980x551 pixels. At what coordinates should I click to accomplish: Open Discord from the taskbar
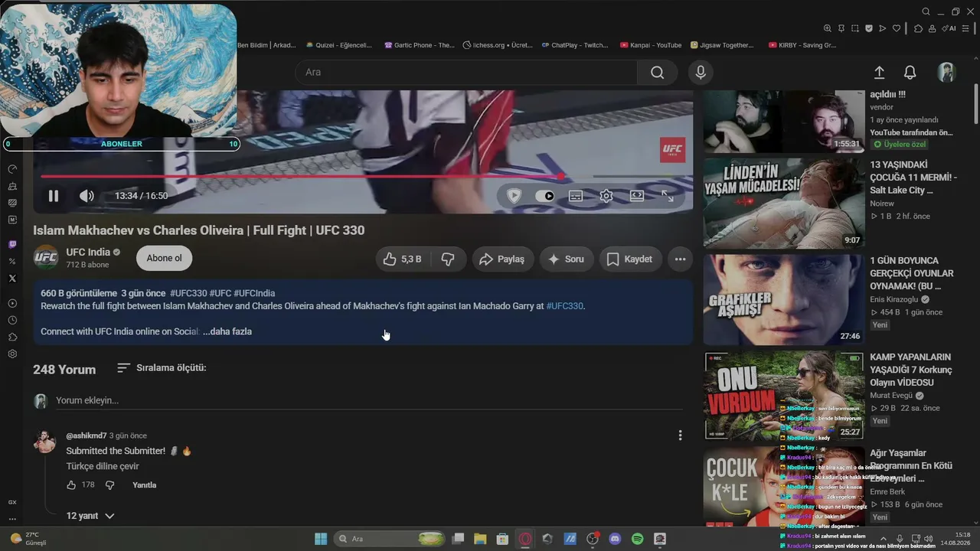pyautogui.click(x=615, y=539)
